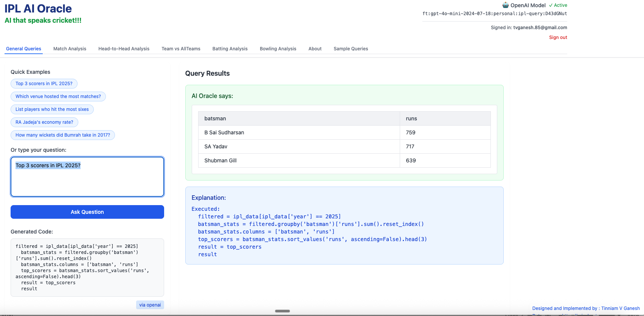Select the most sixes quick example
Screen dimensions: 644x316
pos(52,109)
